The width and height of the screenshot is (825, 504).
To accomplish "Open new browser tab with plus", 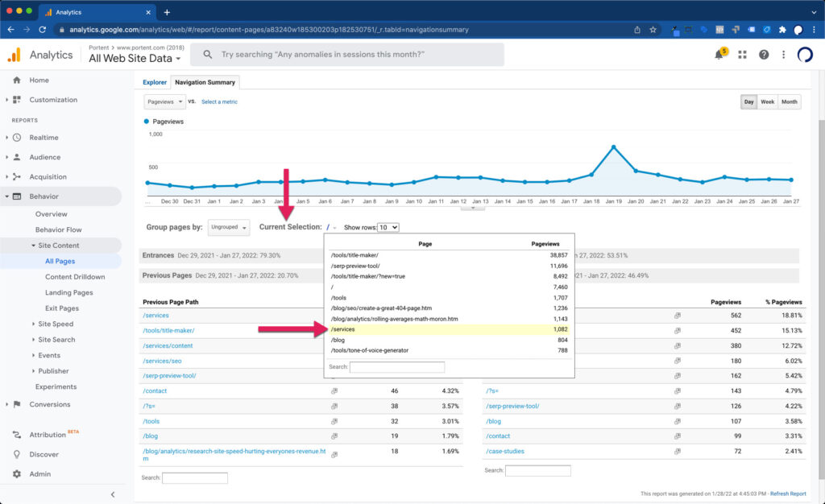I will [167, 12].
